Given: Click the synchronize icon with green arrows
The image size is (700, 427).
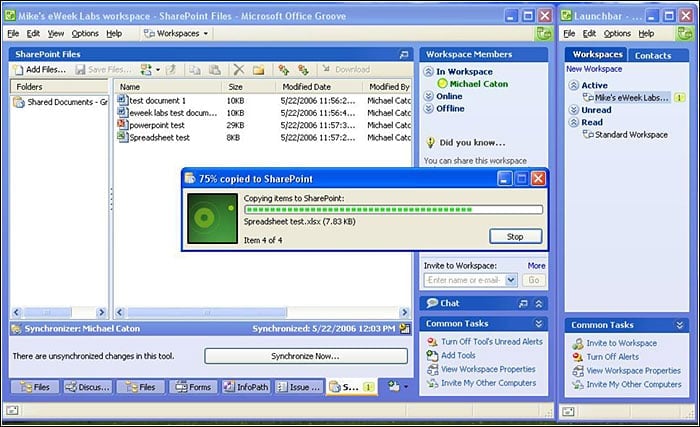Looking at the screenshot, I should [x=146, y=70].
